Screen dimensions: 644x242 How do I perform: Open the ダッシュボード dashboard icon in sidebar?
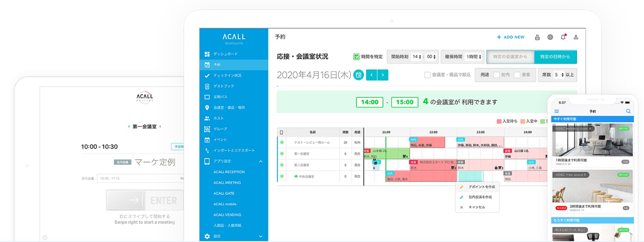coord(207,54)
